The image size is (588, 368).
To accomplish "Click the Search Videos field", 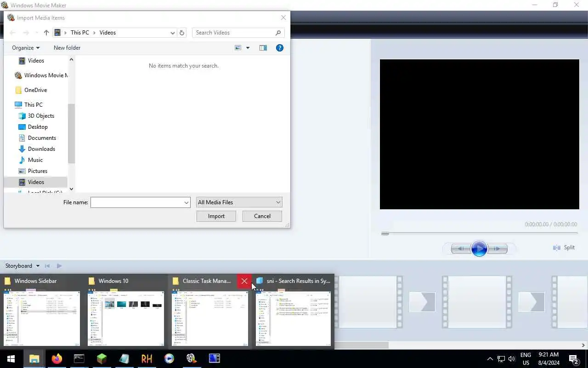I will (x=234, y=33).
